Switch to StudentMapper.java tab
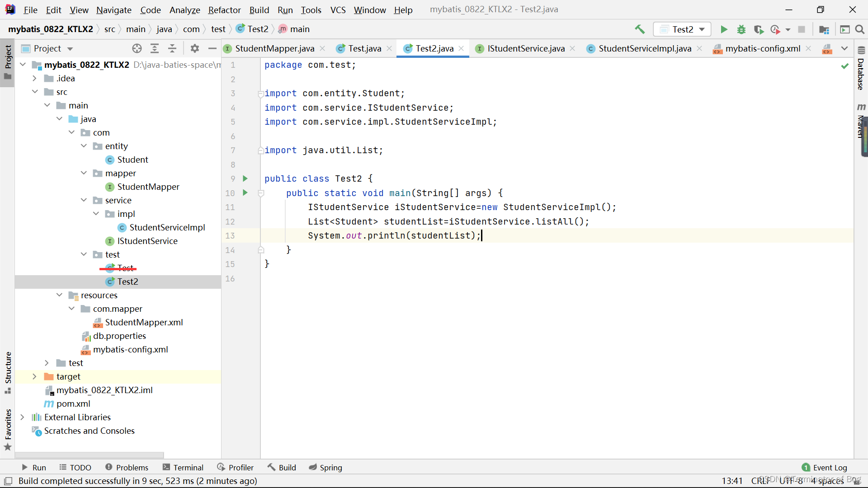Viewport: 868px width, 488px height. point(274,48)
